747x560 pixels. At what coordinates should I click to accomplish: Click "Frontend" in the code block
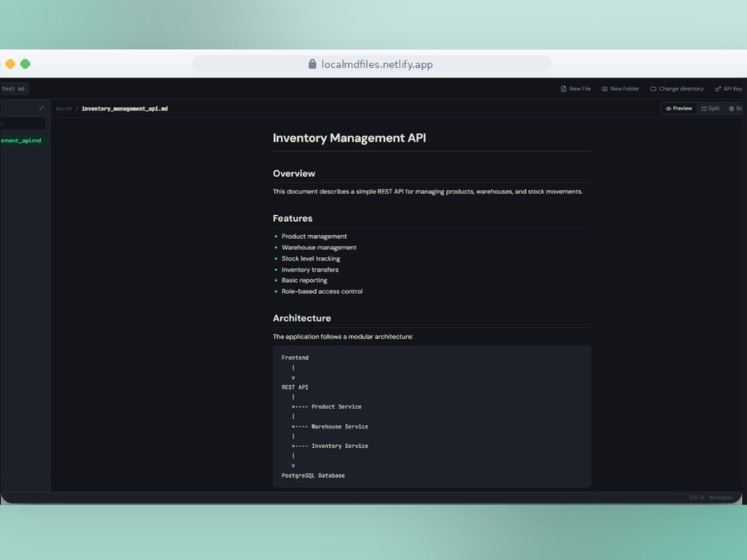point(295,358)
